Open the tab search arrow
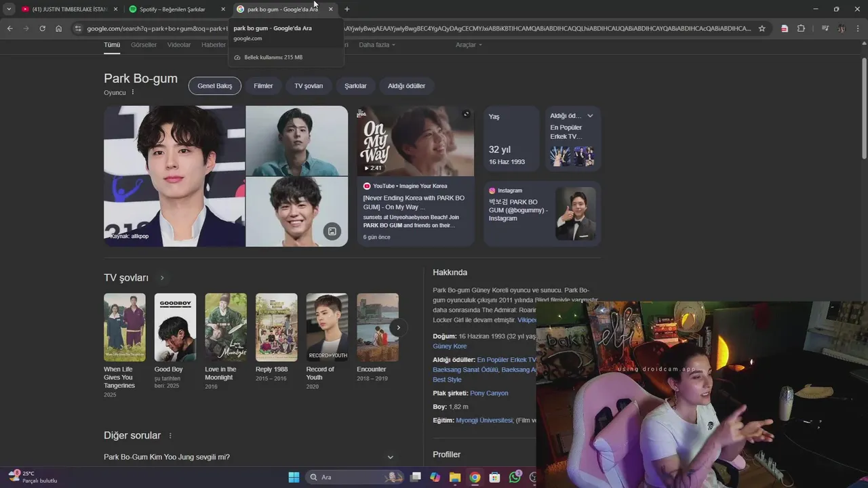868x488 pixels. [x=8, y=9]
